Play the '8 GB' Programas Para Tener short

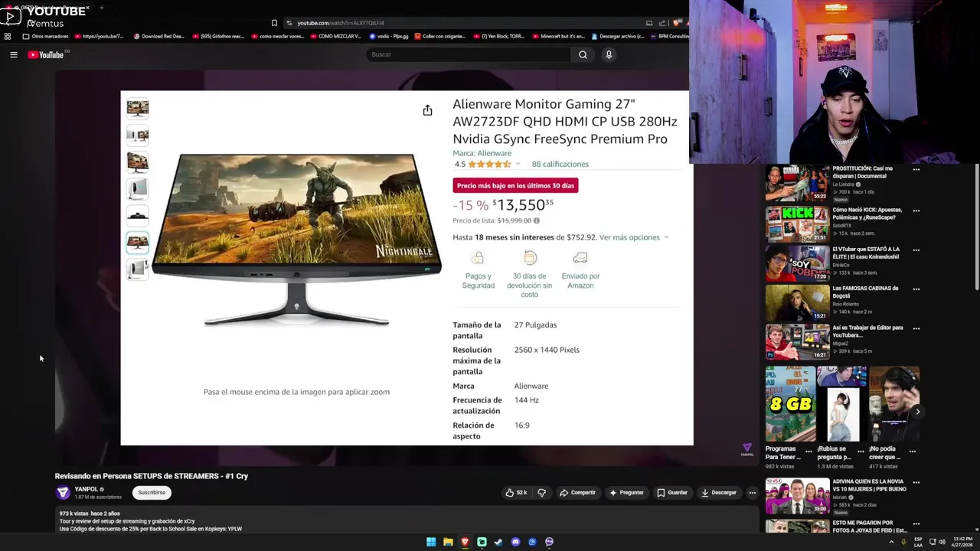[790, 404]
